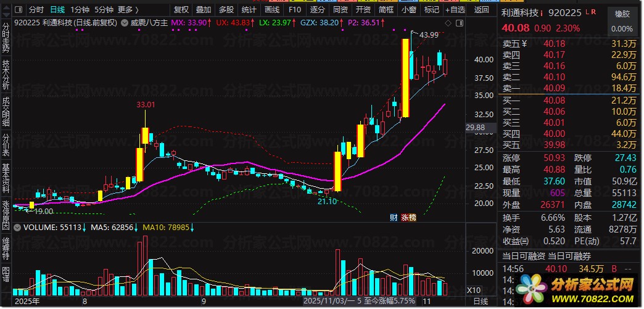Click the 复权 button
This screenshot has height=309, width=644.
click(x=181, y=9)
